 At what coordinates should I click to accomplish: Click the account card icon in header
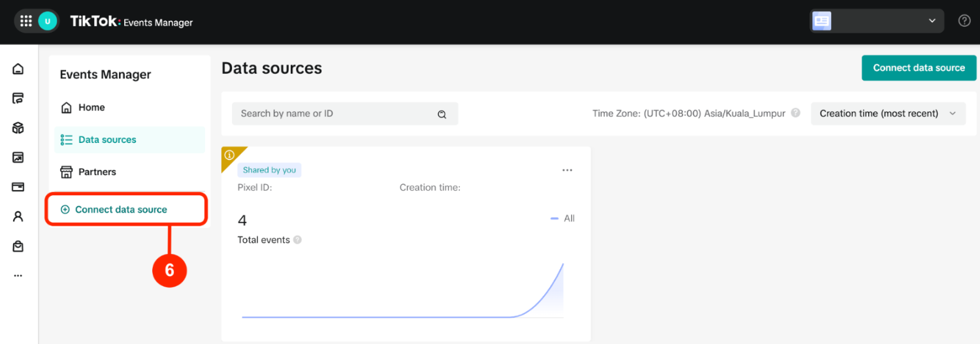[x=822, y=21]
